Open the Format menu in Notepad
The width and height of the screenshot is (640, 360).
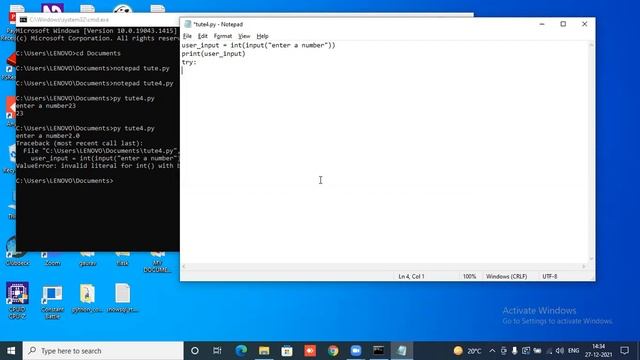[223, 36]
